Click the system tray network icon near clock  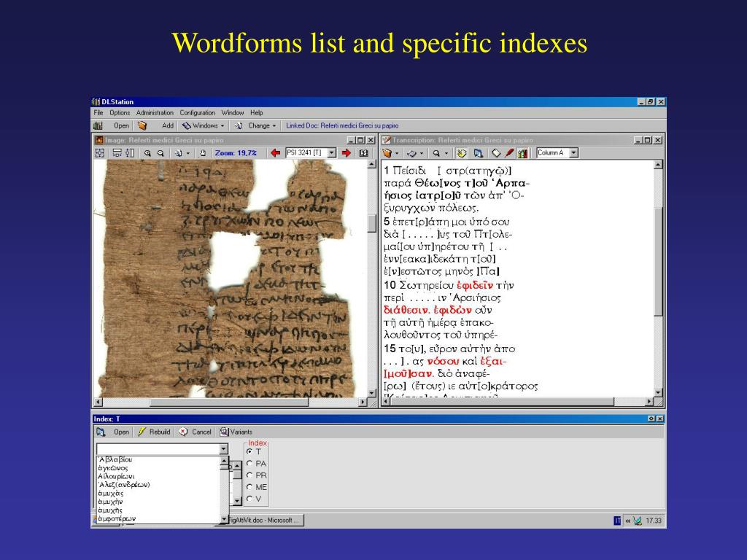[638, 521]
